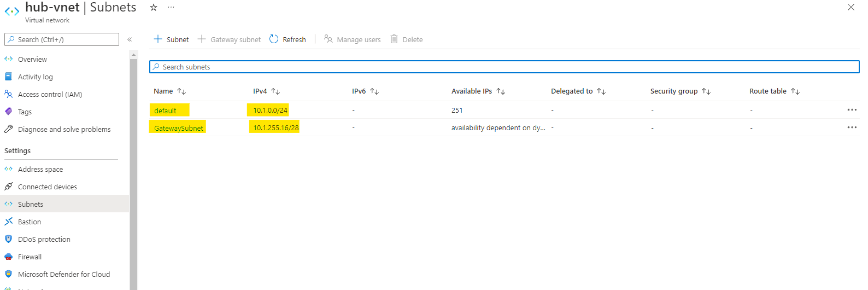The height and width of the screenshot is (290, 868).
Task: Open more options for the GatewaySubnet row
Action: tap(852, 127)
